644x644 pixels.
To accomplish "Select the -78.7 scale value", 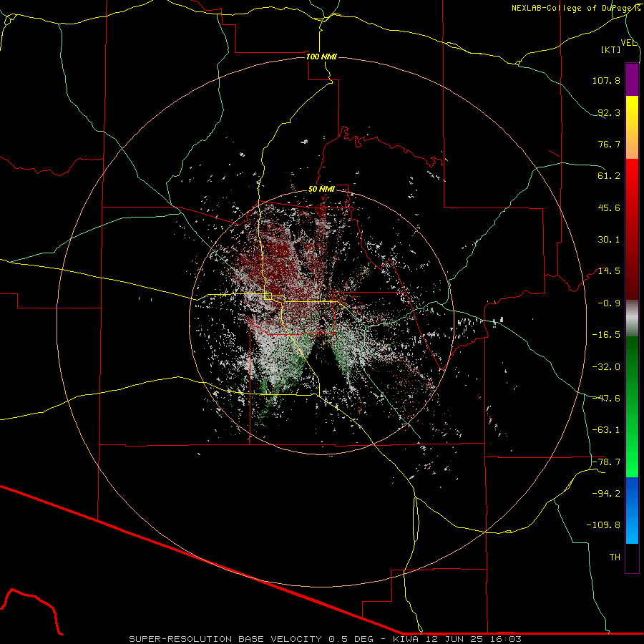I will [606, 462].
